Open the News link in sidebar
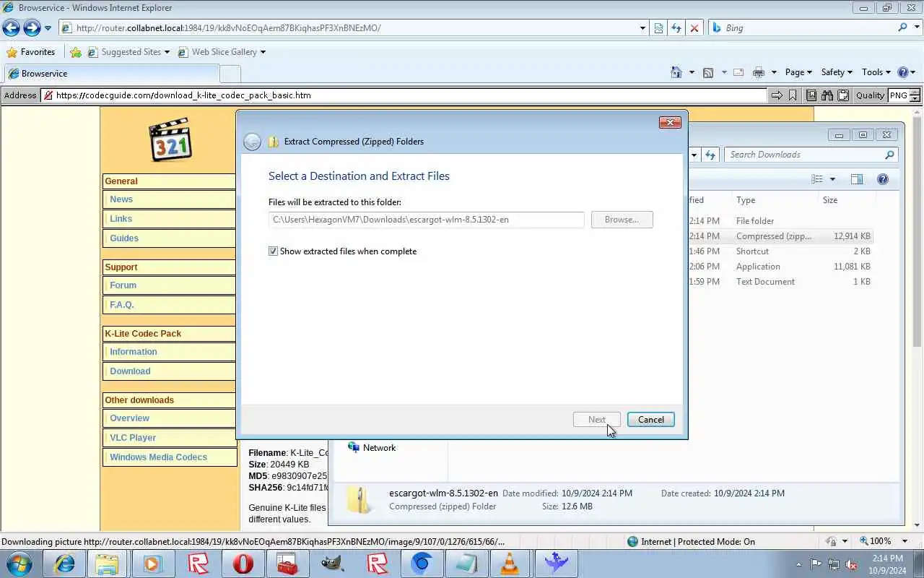The height and width of the screenshot is (578, 924). point(121,199)
